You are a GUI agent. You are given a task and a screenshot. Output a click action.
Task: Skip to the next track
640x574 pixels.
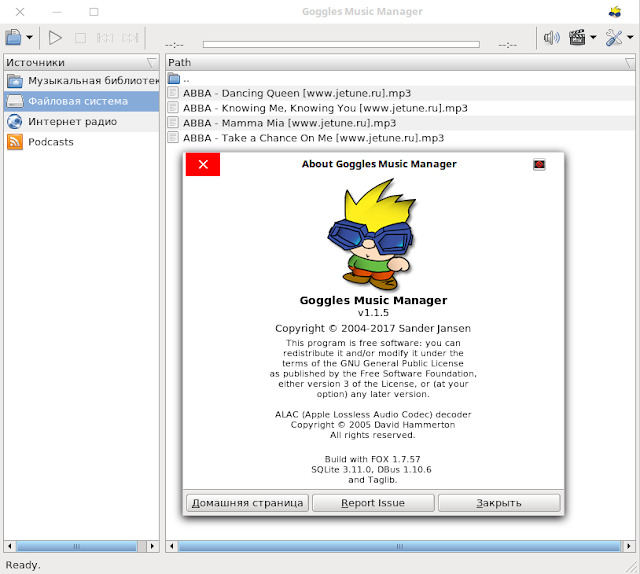pyautogui.click(x=130, y=38)
